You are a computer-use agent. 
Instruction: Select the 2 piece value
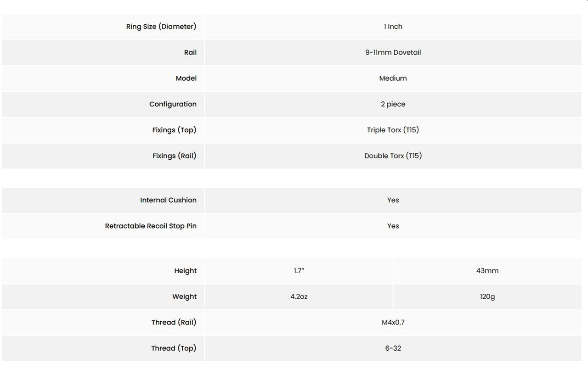[393, 104]
